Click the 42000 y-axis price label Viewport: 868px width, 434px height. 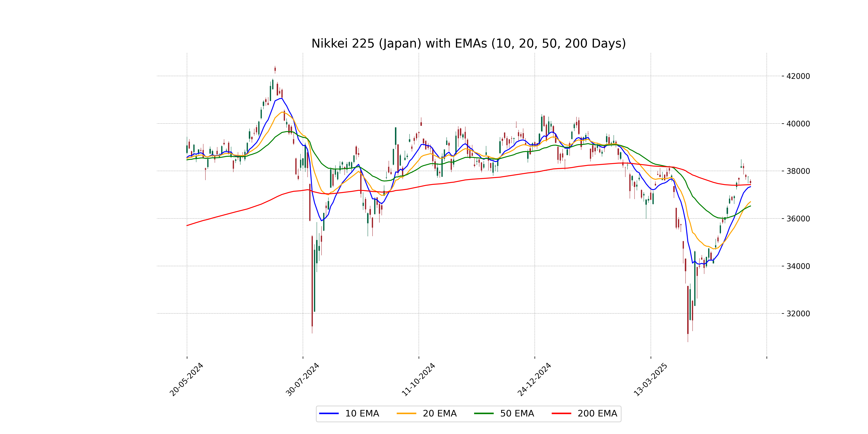tap(798, 76)
